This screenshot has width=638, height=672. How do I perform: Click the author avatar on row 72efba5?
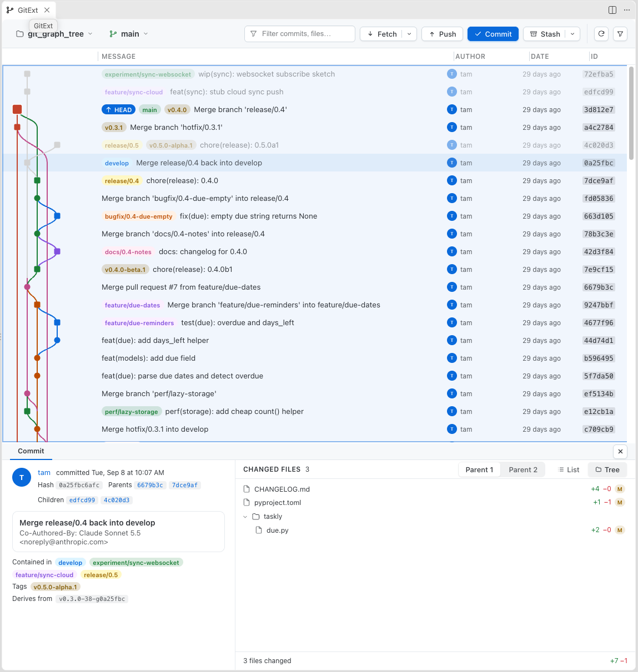click(451, 74)
